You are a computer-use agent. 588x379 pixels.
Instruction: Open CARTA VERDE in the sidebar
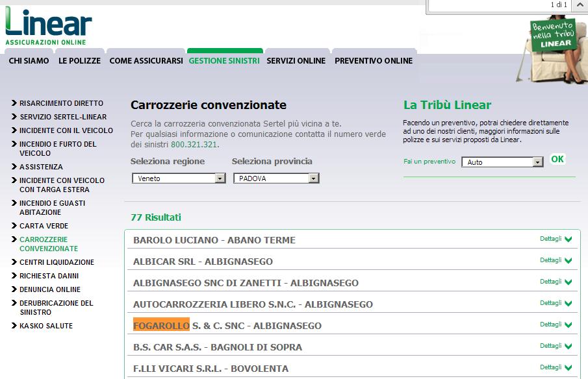pos(44,226)
